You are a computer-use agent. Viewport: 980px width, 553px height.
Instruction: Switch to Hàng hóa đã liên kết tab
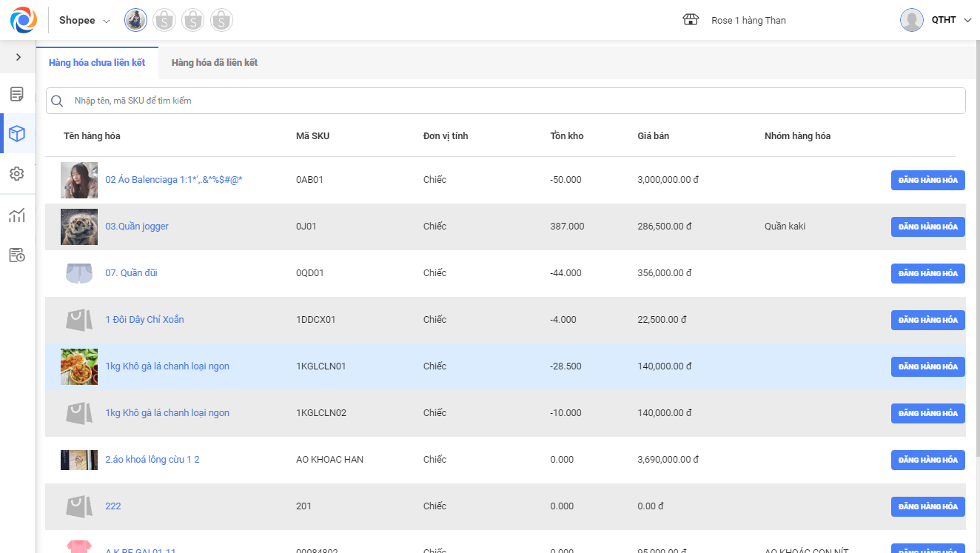point(215,63)
